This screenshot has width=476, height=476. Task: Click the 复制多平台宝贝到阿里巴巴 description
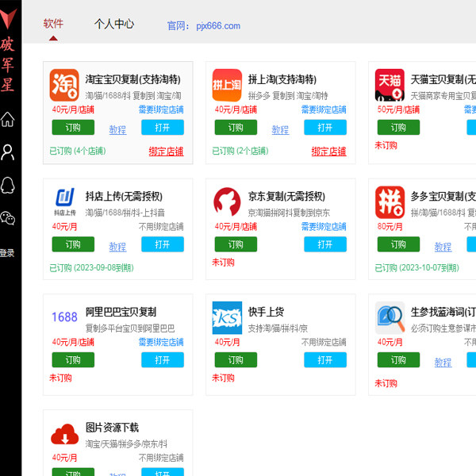coord(130,328)
